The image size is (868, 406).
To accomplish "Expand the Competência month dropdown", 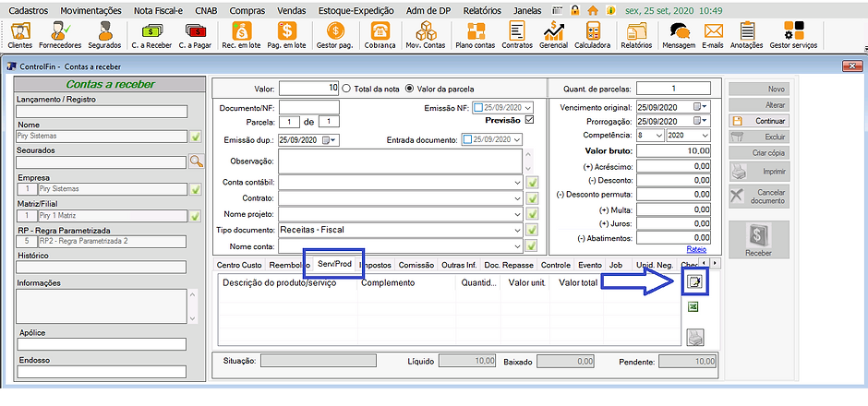I will point(658,135).
